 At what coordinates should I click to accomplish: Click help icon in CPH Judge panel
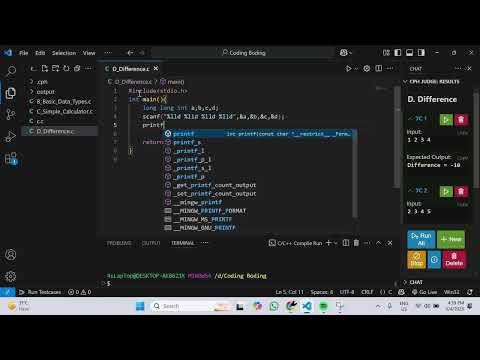pyautogui.click(x=434, y=260)
